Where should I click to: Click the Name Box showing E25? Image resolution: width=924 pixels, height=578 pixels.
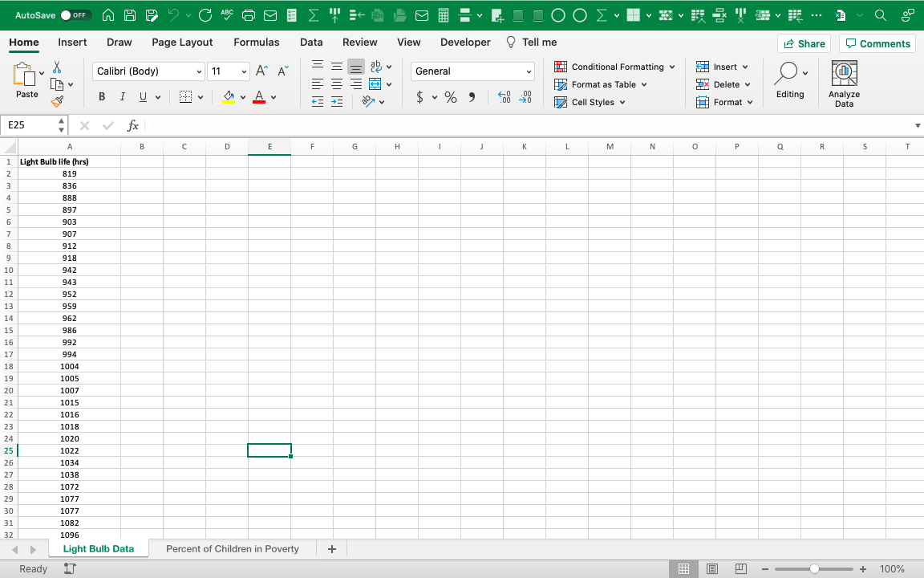coord(30,125)
